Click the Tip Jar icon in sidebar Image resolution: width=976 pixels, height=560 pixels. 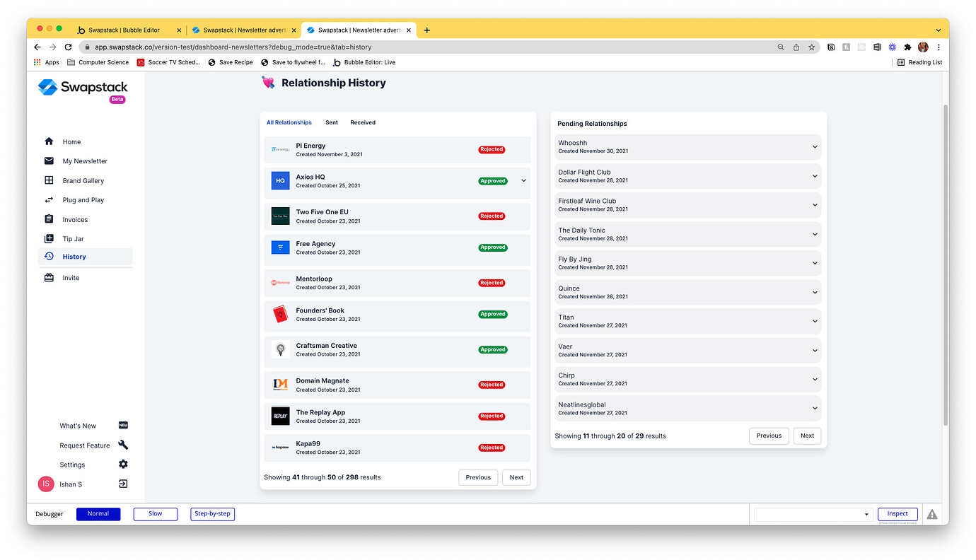pos(50,238)
